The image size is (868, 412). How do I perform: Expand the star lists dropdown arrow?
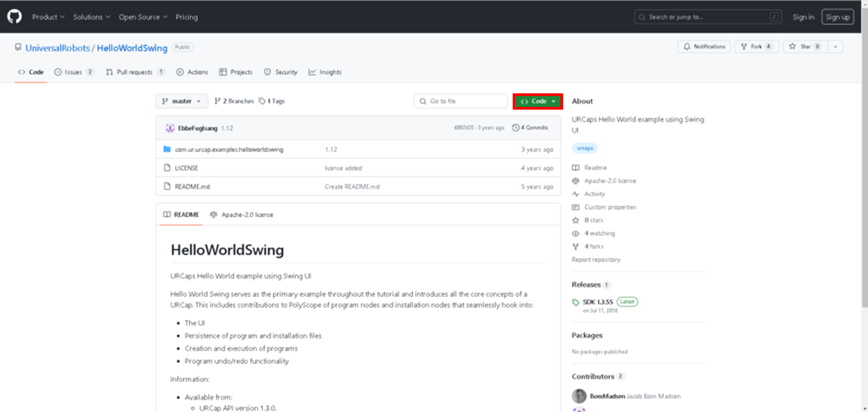click(835, 47)
